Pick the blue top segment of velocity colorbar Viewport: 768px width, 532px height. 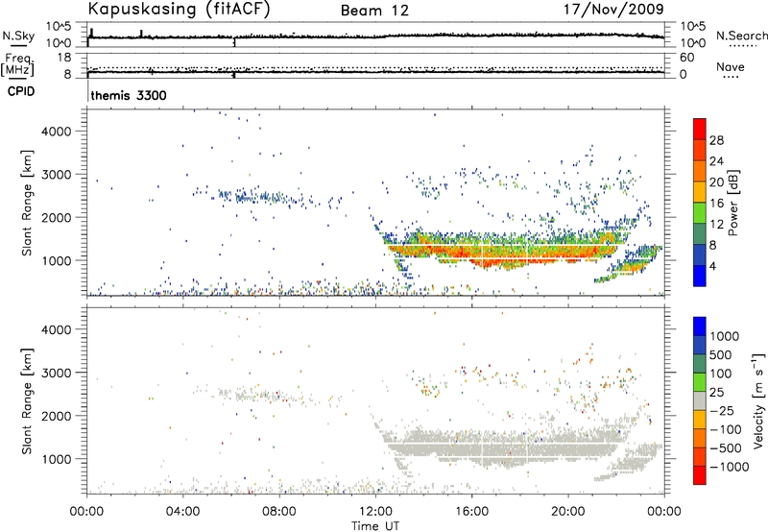tap(700, 326)
